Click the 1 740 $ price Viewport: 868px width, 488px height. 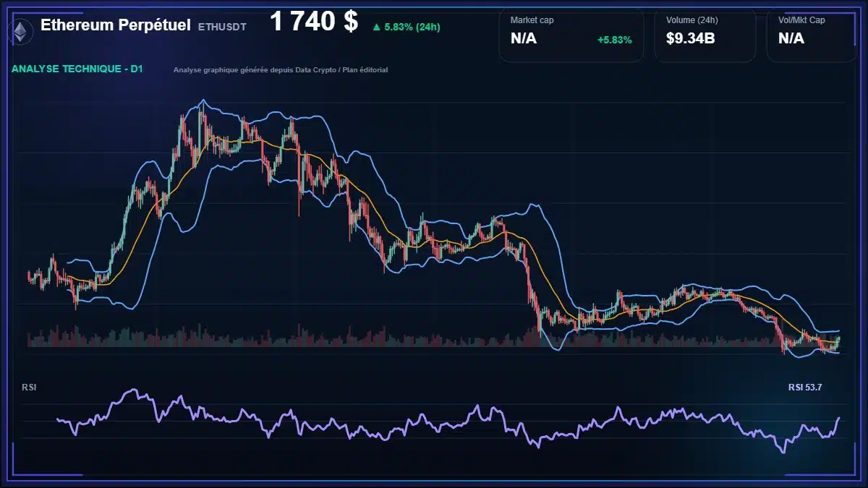[x=314, y=22]
